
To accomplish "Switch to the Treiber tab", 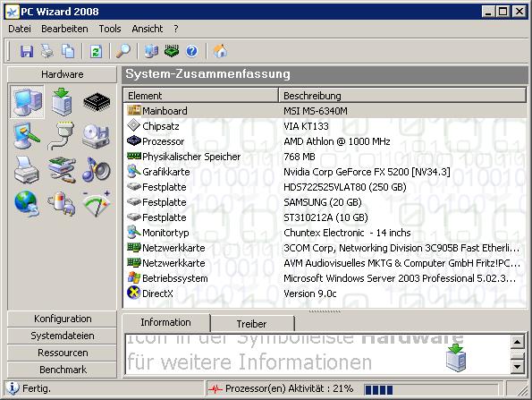I will 252,324.
